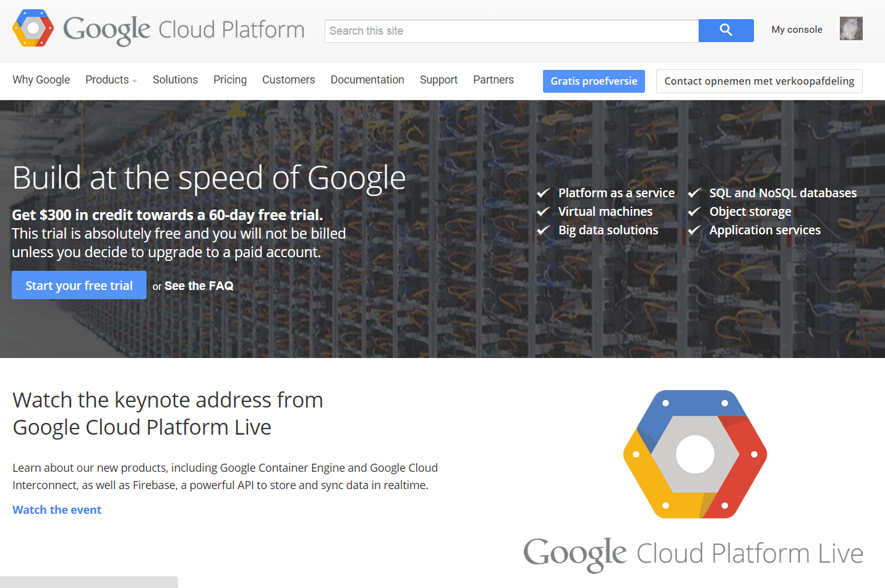Click the Object storage feature text
885x588 pixels.
pos(750,211)
